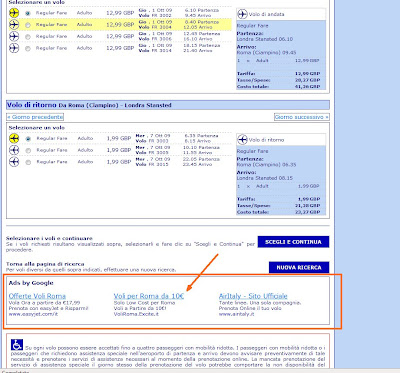Click the plane icon for flight FR 3004
Image resolution: width=400 pixels, height=373 pixels.
(14, 25)
